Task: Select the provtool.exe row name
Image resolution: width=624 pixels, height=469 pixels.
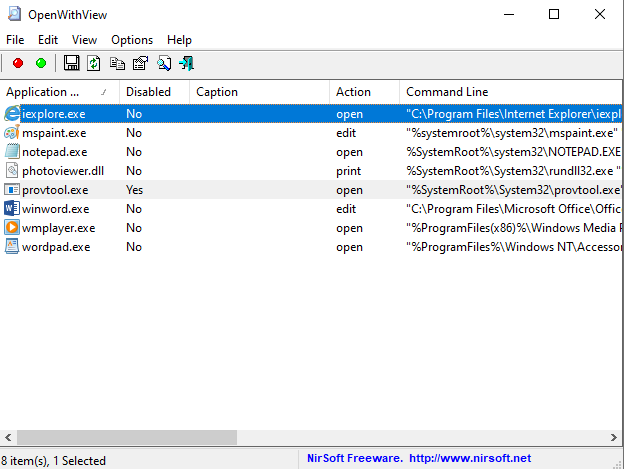Action: pos(55,190)
